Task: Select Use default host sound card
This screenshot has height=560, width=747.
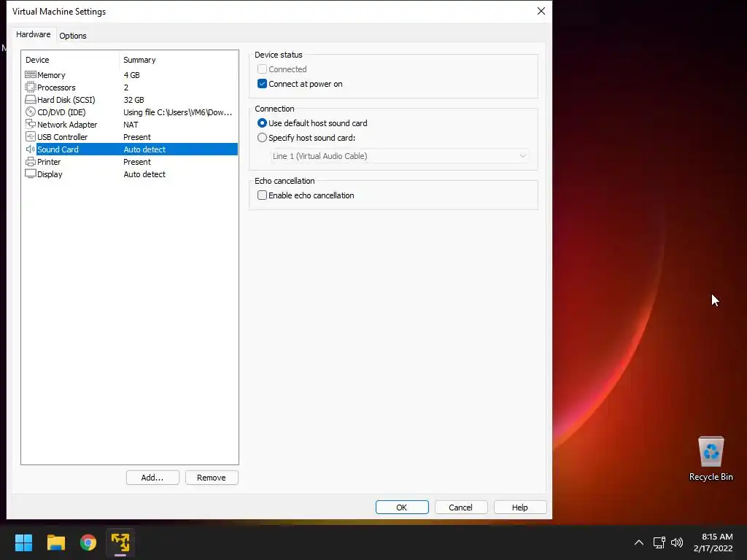Action: (262, 122)
